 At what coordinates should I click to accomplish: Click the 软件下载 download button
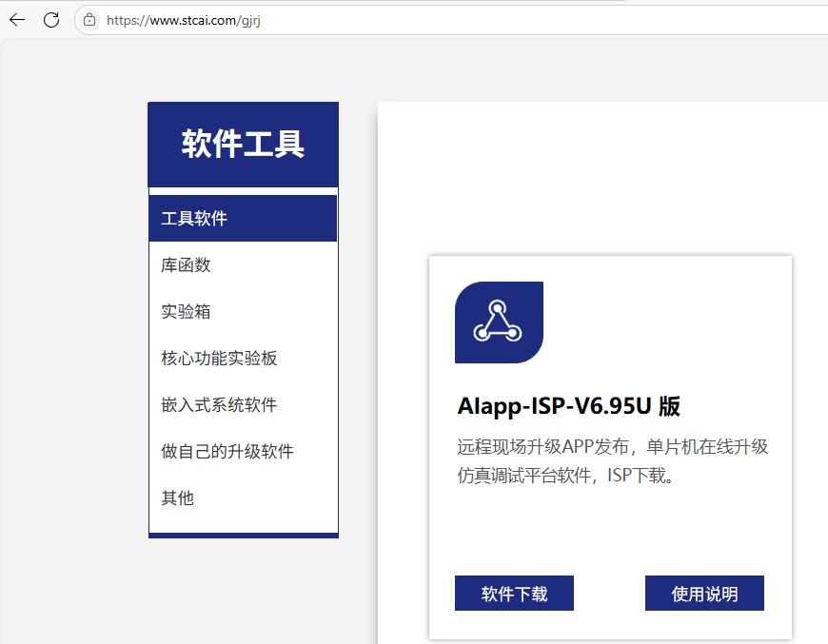click(514, 594)
